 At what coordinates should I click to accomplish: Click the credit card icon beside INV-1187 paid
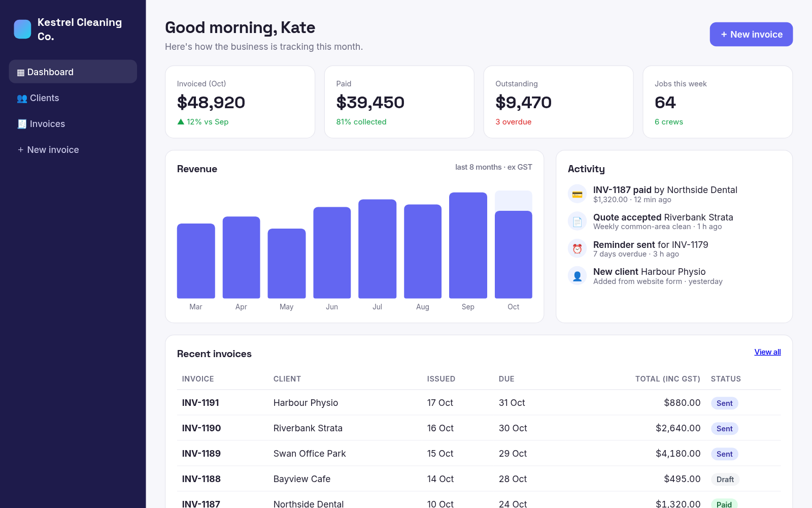tap(577, 195)
